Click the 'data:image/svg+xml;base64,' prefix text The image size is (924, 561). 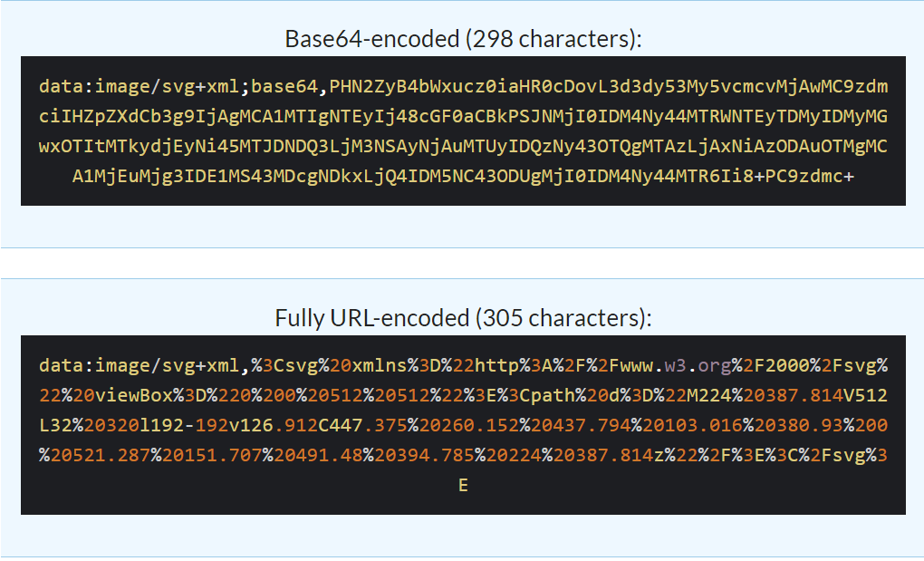point(183,87)
